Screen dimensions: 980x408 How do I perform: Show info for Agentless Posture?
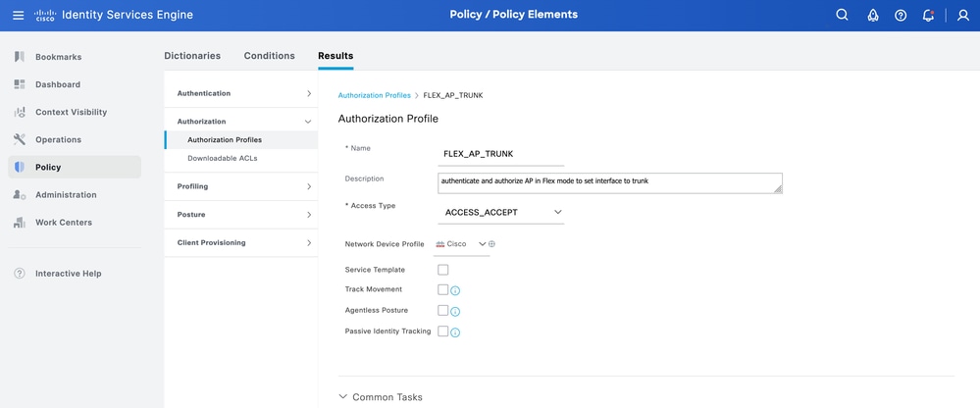pos(455,312)
